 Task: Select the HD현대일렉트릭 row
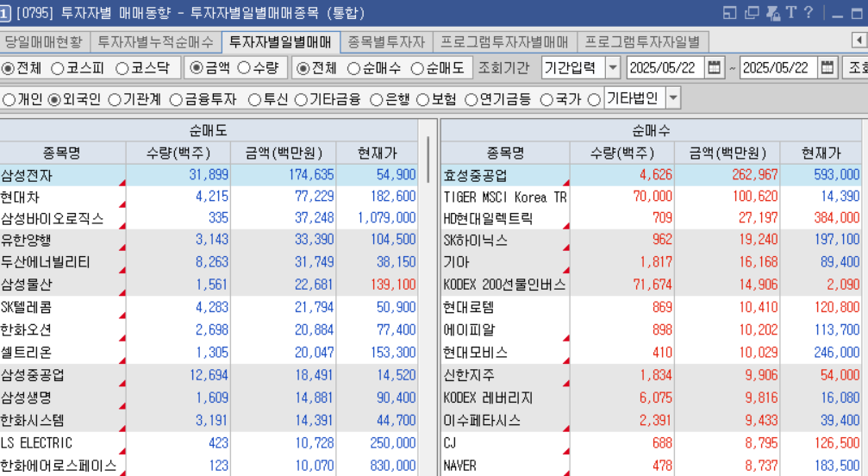[x=651, y=219]
